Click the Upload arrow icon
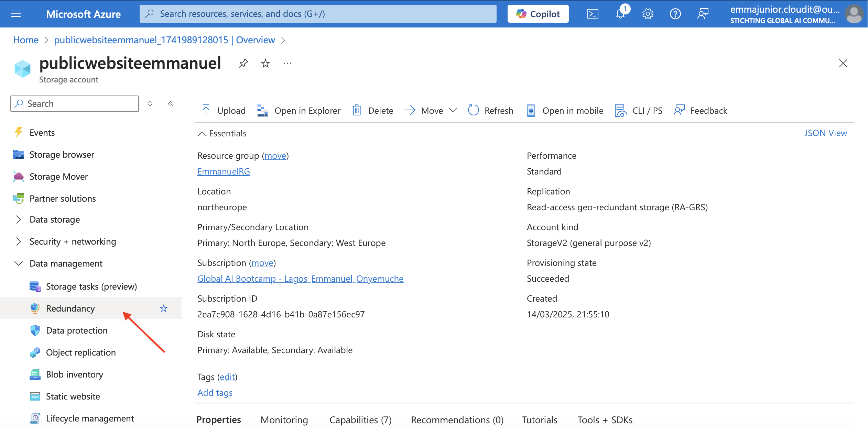Viewport: 868px width, 427px height. pyautogui.click(x=206, y=110)
